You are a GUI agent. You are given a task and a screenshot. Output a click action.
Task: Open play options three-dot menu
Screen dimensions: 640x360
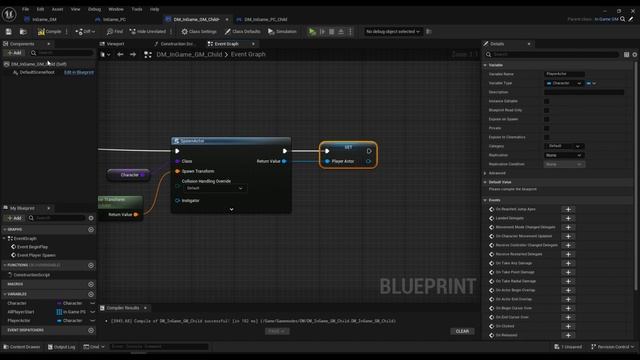pos(350,31)
